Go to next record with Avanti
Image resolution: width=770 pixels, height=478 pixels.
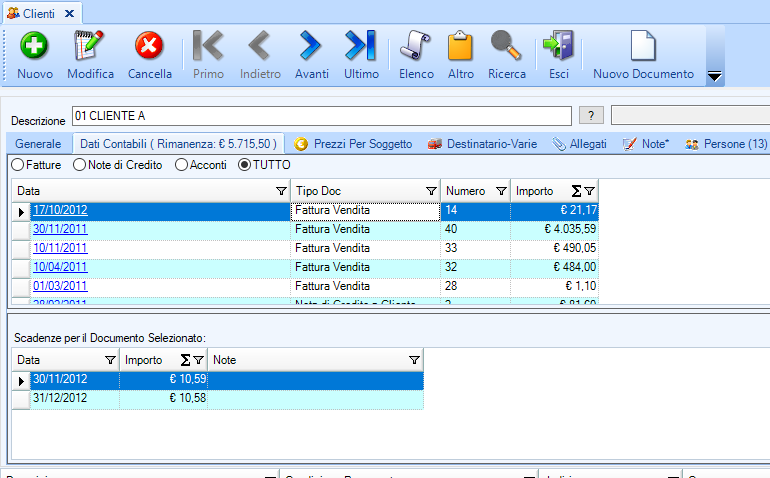point(311,47)
